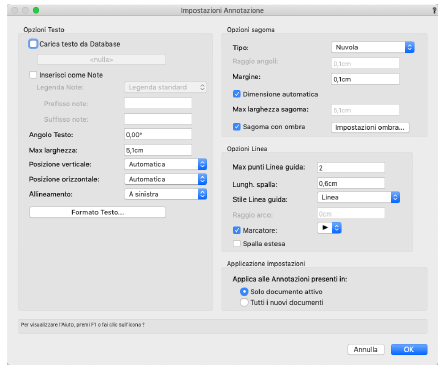This screenshot has width=443, height=371.
Task: Enable Spalla estesa checkbox
Action: pyautogui.click(x=237, y=244)
